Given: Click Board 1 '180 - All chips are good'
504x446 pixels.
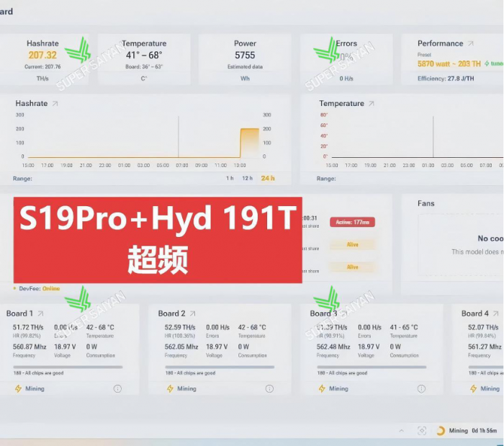Looking at the screenshot, I should click(x=38, y=373).
